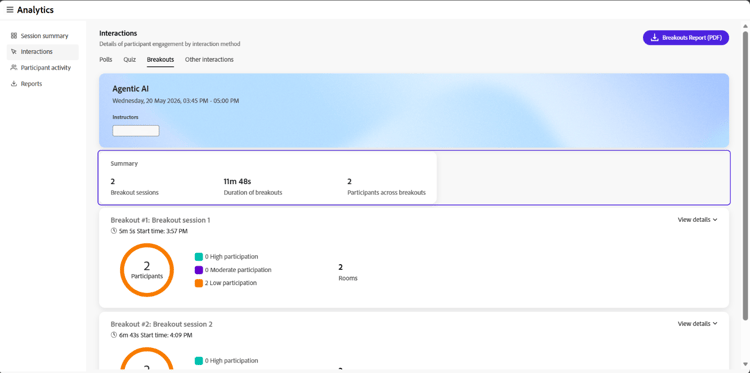Image resolution: width=750 pixels, height=373 pixels.
Task: Click the '11m 48s' duration value
Action: (237, 181)
